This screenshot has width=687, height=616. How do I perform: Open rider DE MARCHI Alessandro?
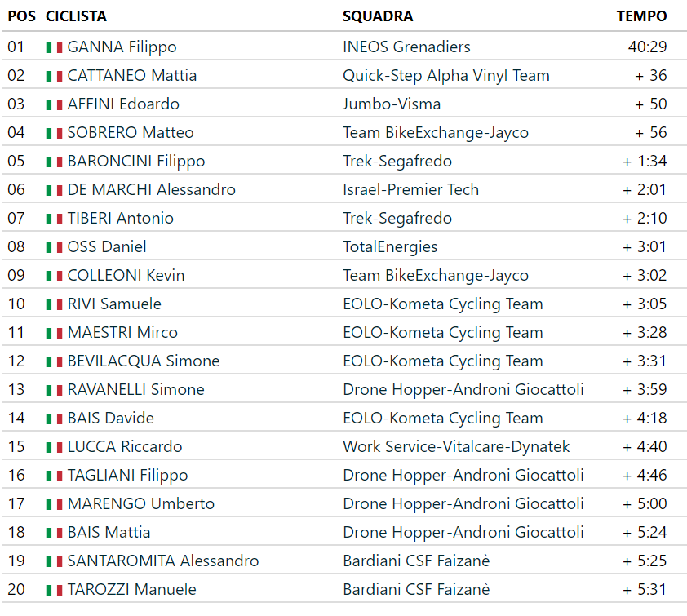tap(152, 190)
